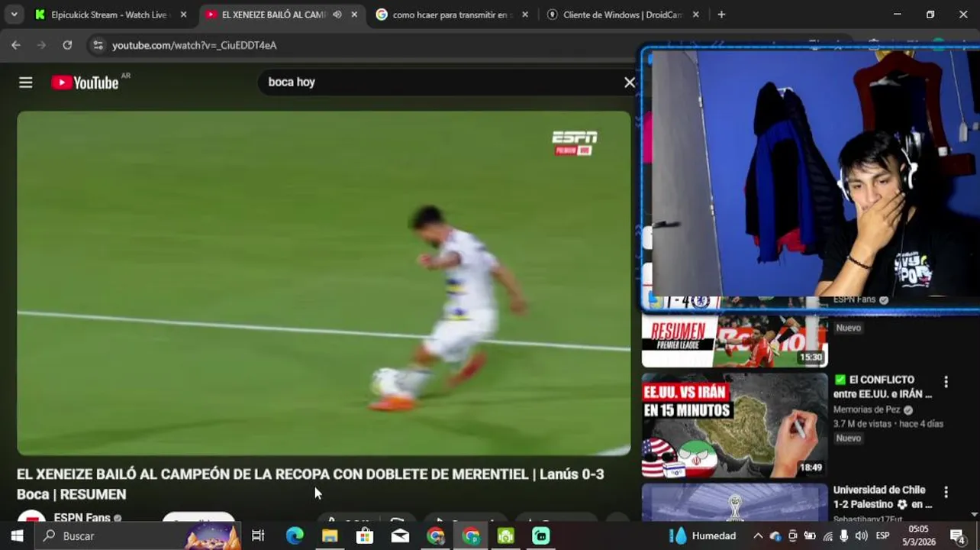This screenshot has height=550, width=980.
Task: Launch Microsoft Edge from the taskbar
Action: (295, 536)
